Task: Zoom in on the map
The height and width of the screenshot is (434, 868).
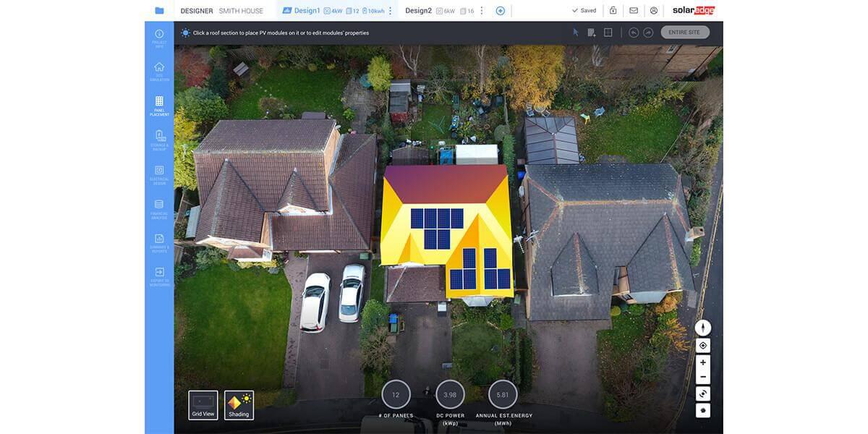Action: point(702,362)
